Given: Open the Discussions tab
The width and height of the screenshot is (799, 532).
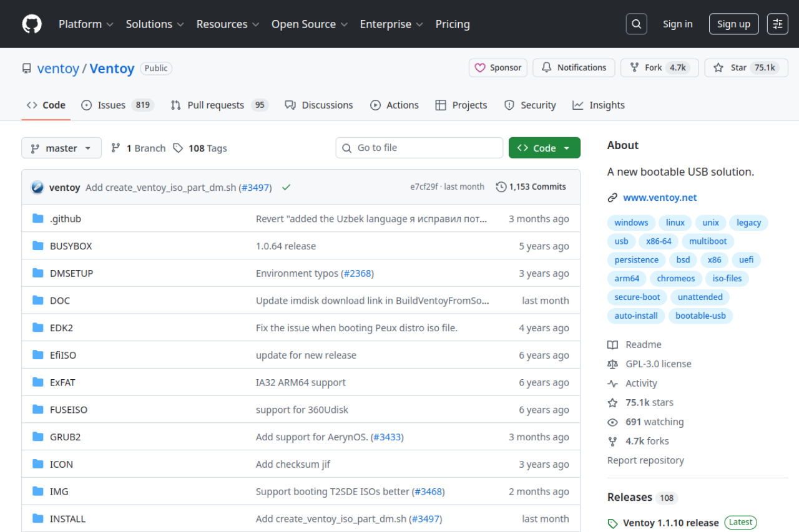Looking at the screenshot, I should [319, 105].
